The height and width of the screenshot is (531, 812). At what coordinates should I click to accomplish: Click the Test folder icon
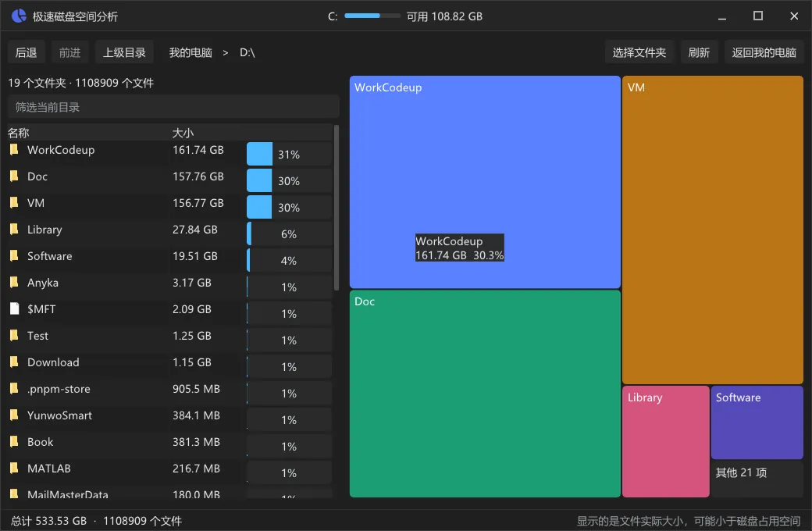[x=15, y=335]
